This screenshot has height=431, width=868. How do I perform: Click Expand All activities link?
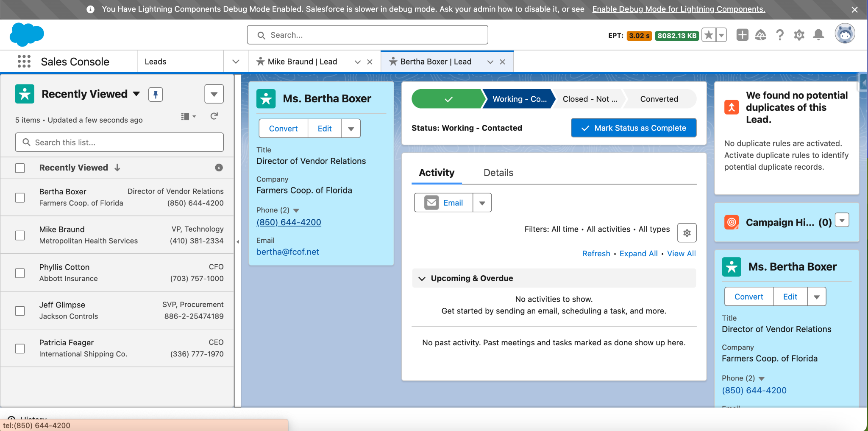[x=639, y=254]
